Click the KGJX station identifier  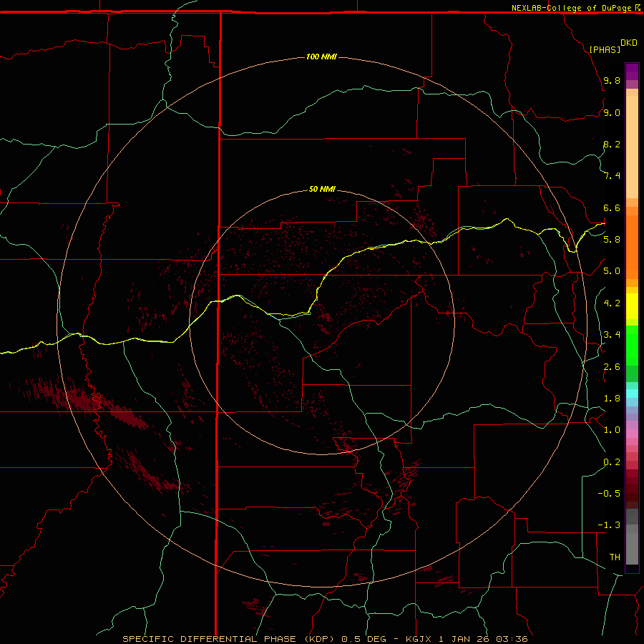[419, 639]
